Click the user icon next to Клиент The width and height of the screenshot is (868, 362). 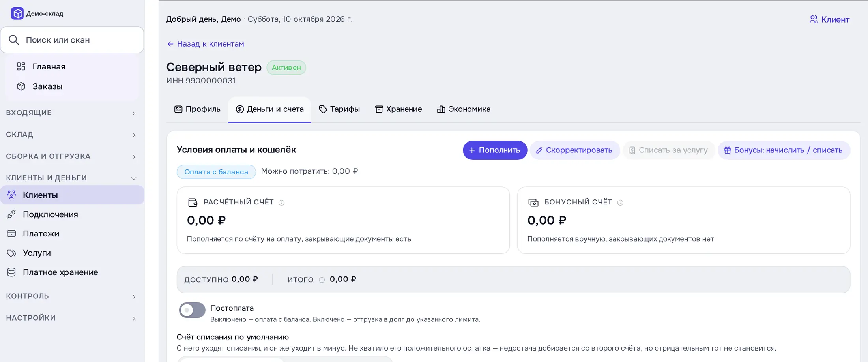point(814,19)
